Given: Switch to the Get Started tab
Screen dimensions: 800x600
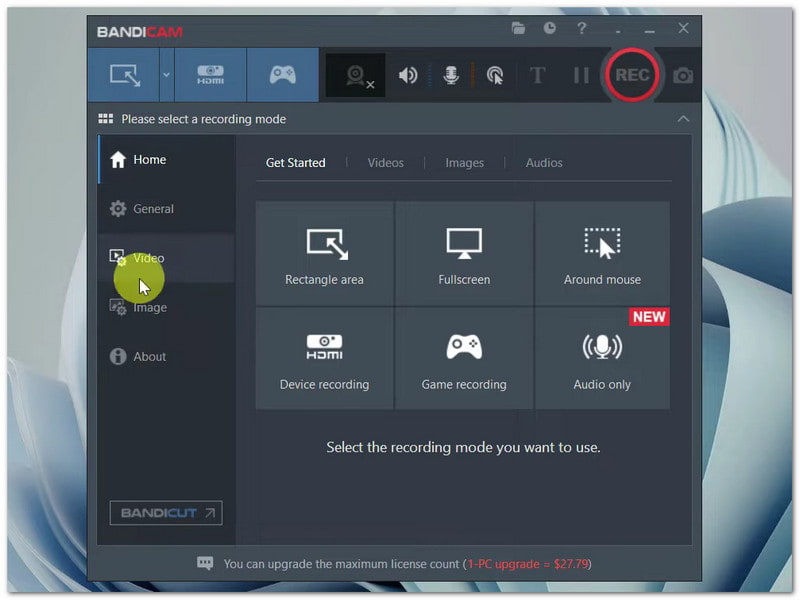Looking at the screenshot, I should [x=295, y=163].
